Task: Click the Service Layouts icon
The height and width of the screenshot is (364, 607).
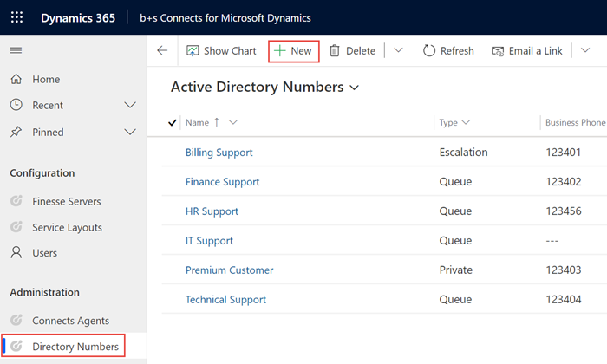Action: click(16, 227)
